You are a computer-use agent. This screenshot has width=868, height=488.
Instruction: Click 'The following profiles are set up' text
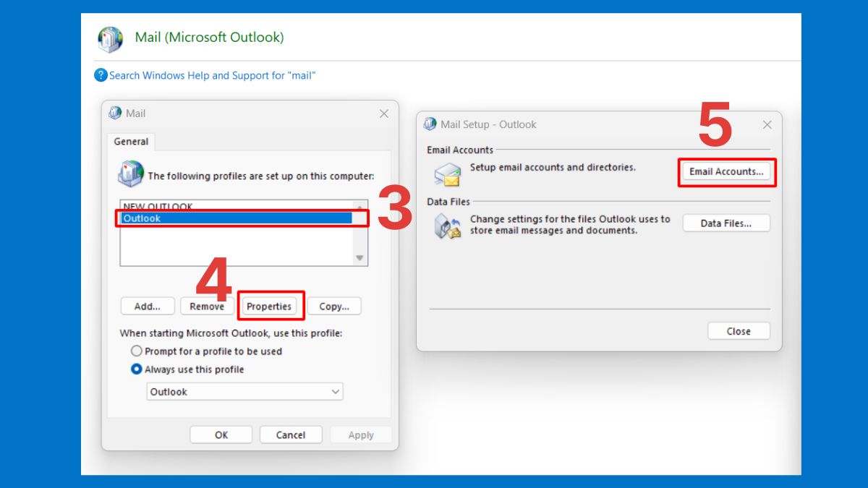click(261, 176)
